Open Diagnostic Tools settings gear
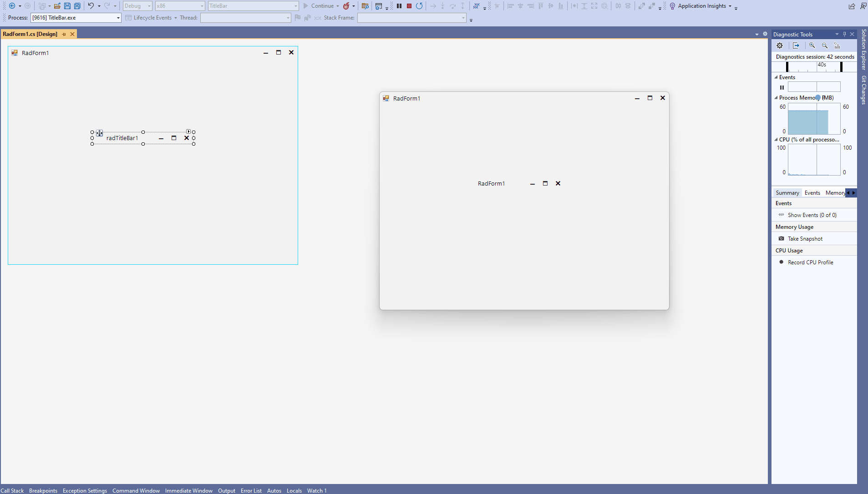 (x=780, y=45)
